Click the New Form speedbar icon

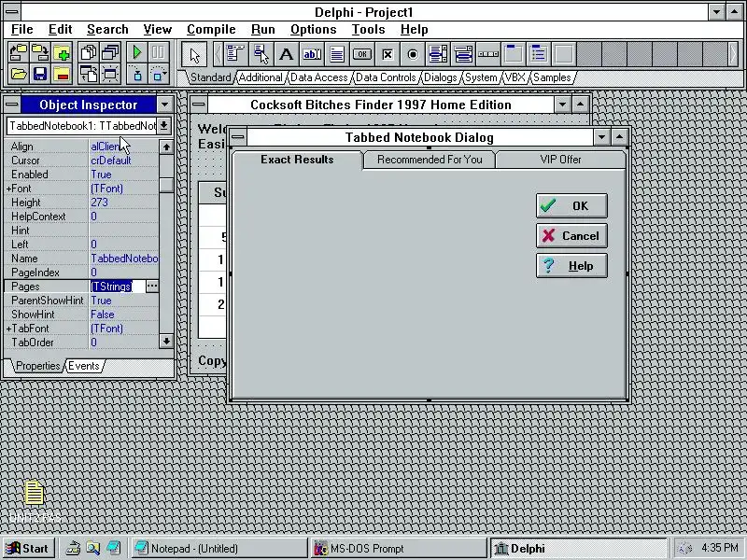point(110,75)
